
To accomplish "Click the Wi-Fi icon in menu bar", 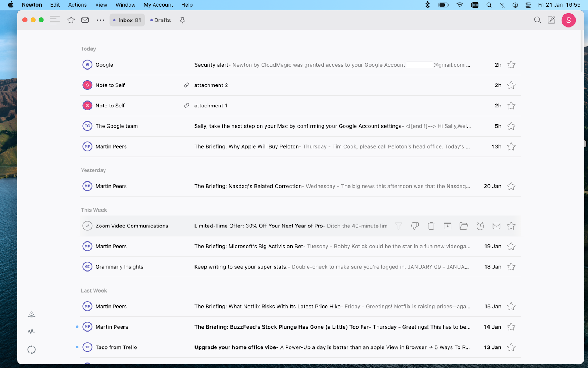I will pyautogui.click(x=460, y=5).
